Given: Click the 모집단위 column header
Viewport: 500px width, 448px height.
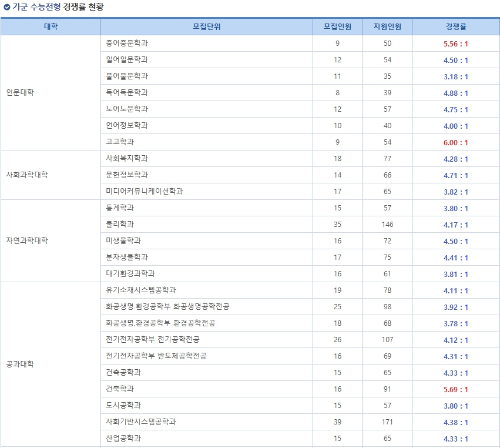Looking at the screenshot, I should (x=207, y=26).
